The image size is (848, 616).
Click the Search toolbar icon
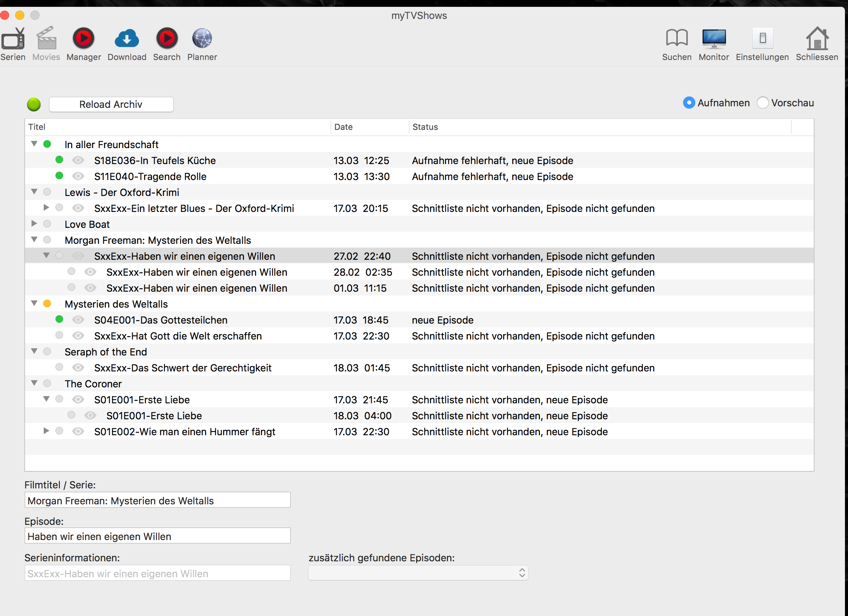click(x=166, y=39)
